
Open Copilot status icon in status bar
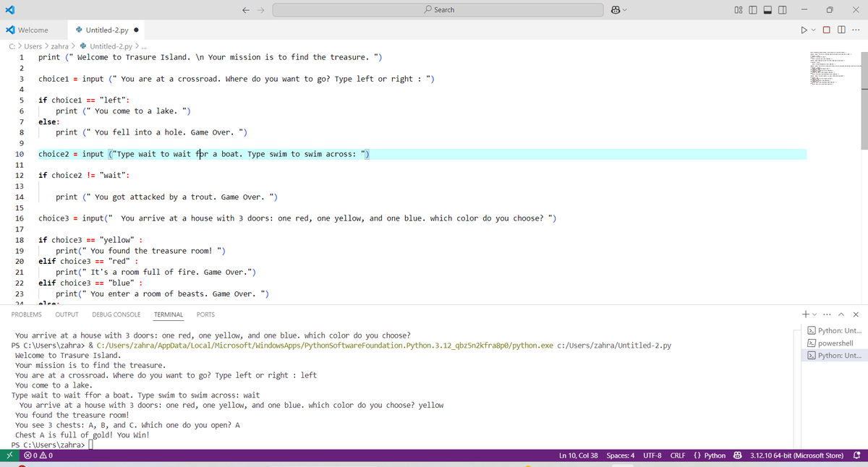pos(739,456)
